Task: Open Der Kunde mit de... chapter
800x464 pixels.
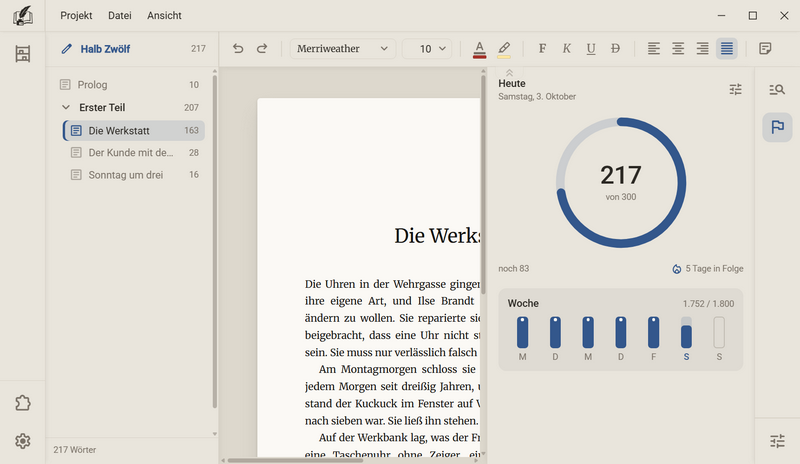Action: 134,153
